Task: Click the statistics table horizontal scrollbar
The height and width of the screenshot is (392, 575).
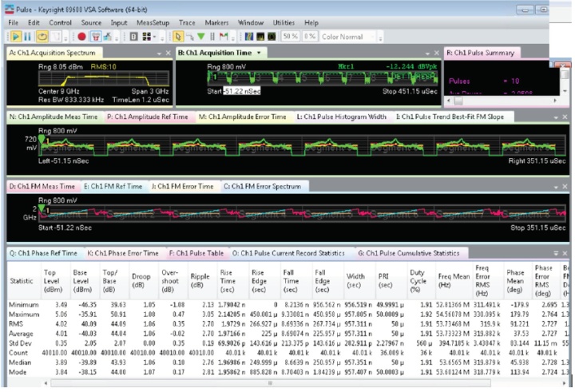Action: pyautogui.click(x=270, y=383)
